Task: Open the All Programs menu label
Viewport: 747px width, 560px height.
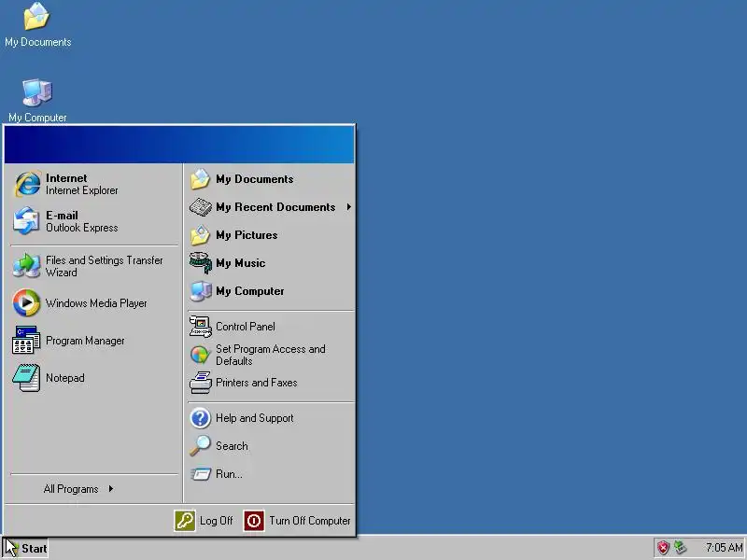Action: click(71, 489)
